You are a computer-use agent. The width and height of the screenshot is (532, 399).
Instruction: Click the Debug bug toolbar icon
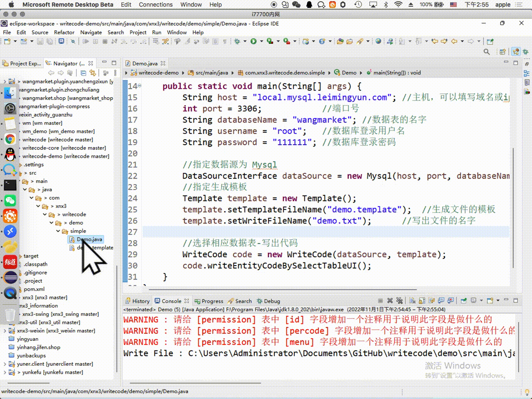pos(236,41)
